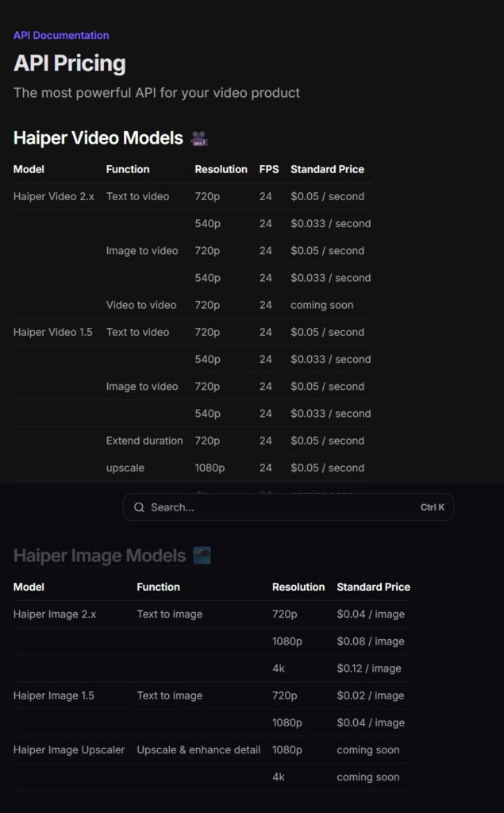Click the movie camera emoji icon

click(199, 138)
